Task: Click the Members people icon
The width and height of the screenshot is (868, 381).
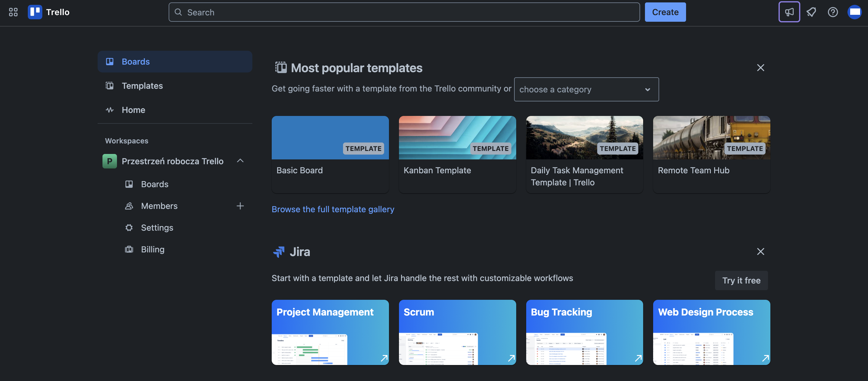Action: coord(129,206)
